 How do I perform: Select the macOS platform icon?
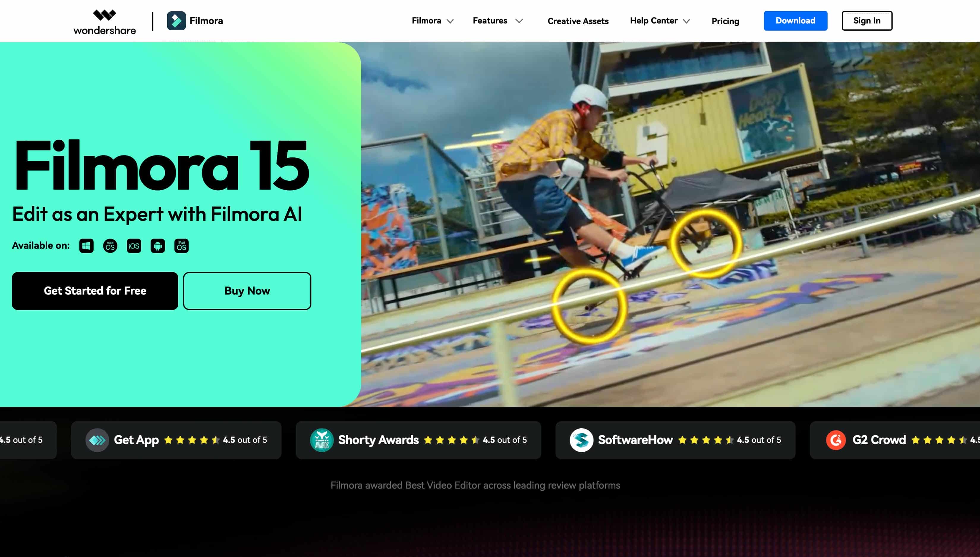tap(110, 246)
